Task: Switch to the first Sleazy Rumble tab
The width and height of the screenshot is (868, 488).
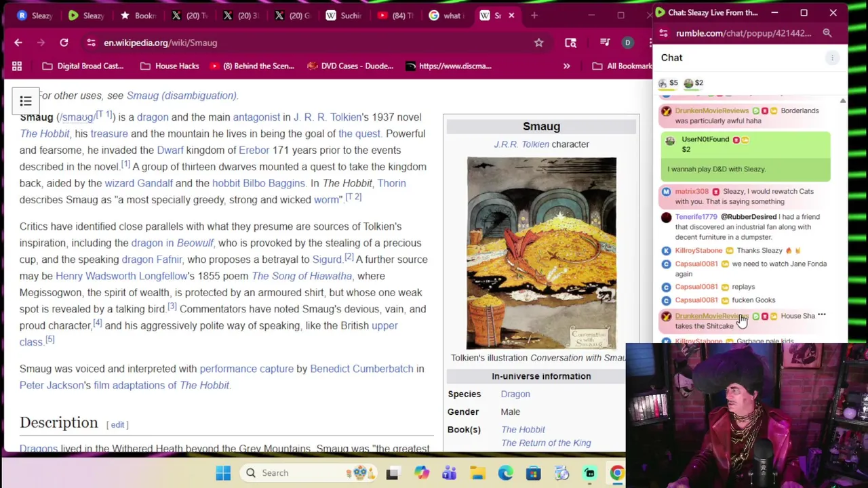Action: click(34, 15)
